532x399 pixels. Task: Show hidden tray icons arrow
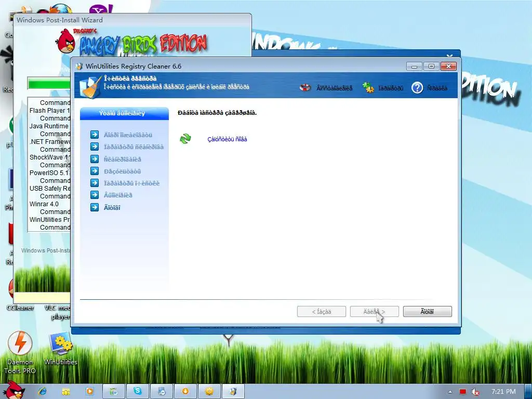coord(450,392)
